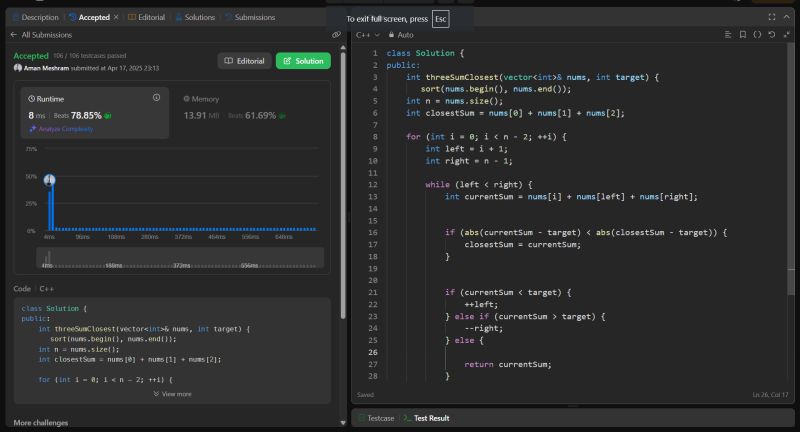The height and width of the screenshot is (432, 800).
Task: Select the Memory stats card
Action: pyautogui.click(x=250, y=113)
